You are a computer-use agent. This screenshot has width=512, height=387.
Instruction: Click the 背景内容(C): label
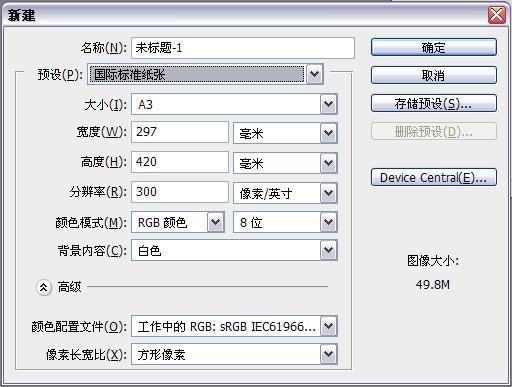[x=92, y=251]
